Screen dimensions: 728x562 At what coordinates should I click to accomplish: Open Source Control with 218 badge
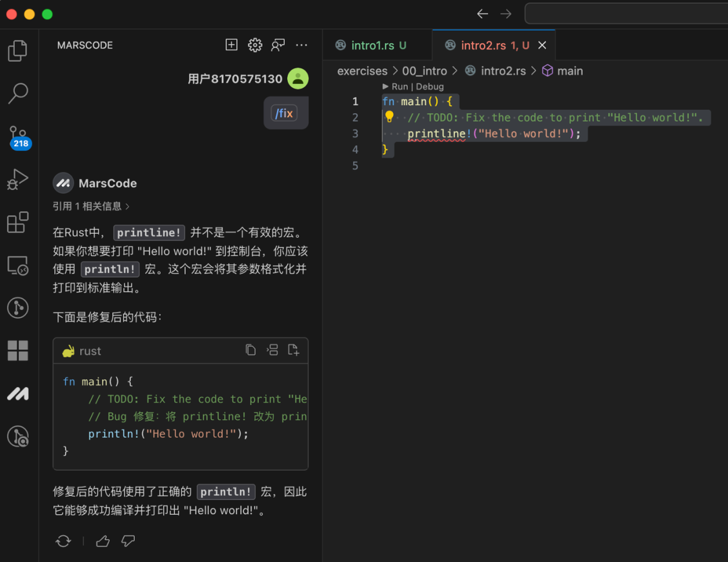[x=19, y=137]
